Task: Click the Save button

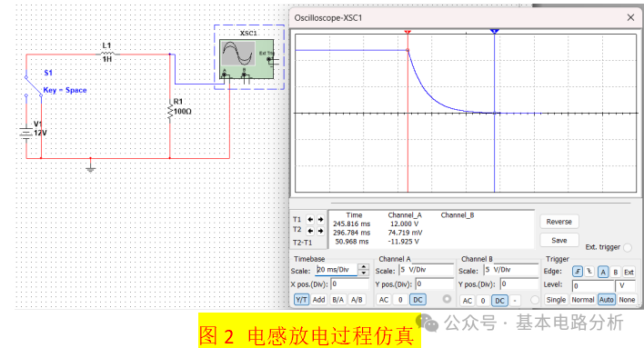Action: (x=559, y=241)
